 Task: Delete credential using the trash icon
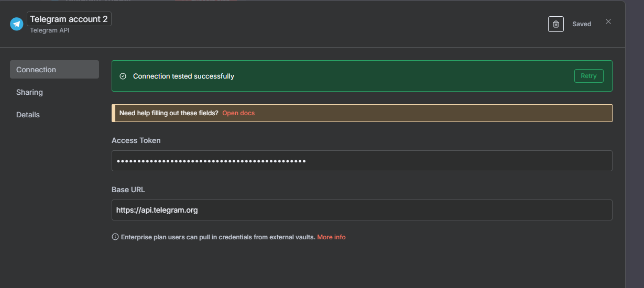(x=556, y=24)
